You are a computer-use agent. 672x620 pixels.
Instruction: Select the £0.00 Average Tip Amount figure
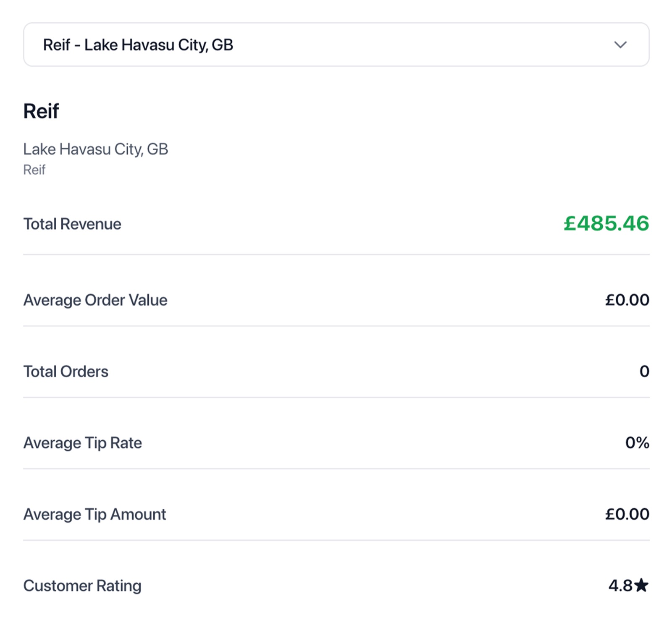(627, 514)
